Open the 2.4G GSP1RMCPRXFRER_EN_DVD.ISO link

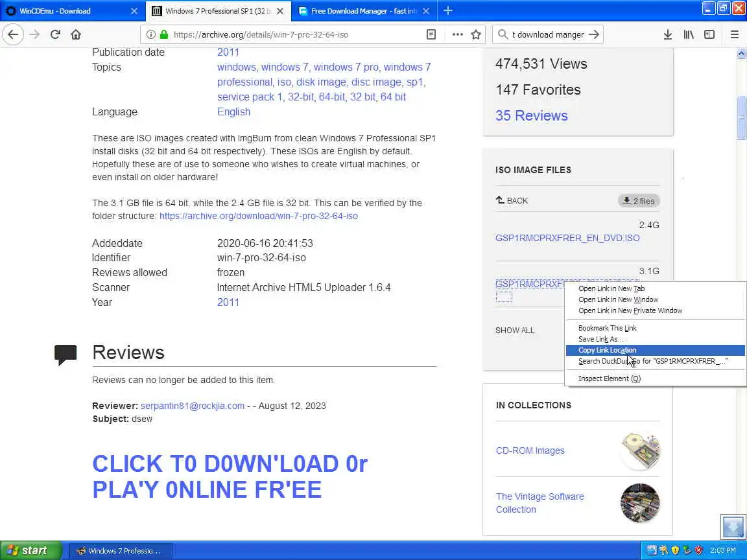click(567, 238)
